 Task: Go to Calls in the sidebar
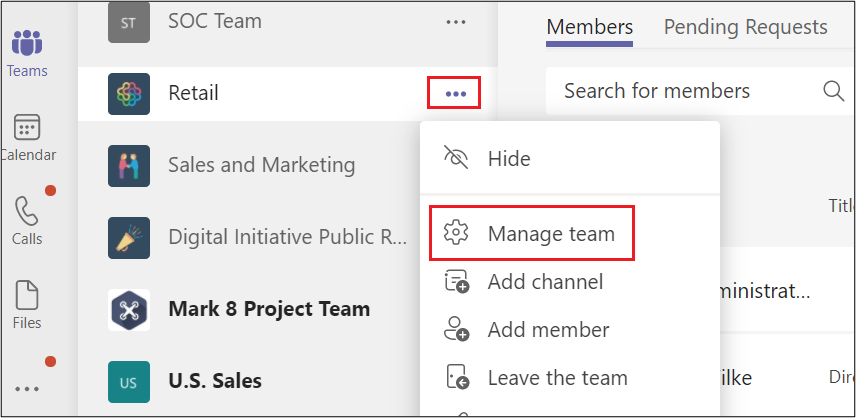point(27,221)
